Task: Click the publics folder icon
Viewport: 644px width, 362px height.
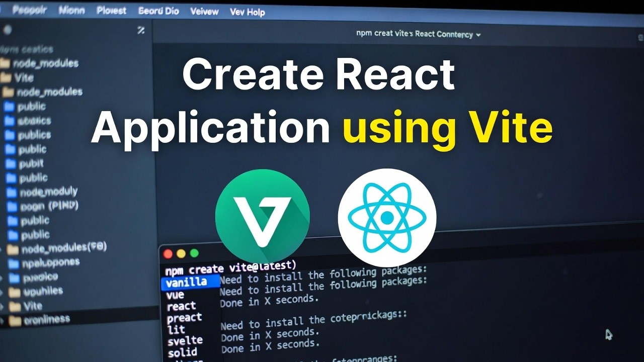Action: 10,135
